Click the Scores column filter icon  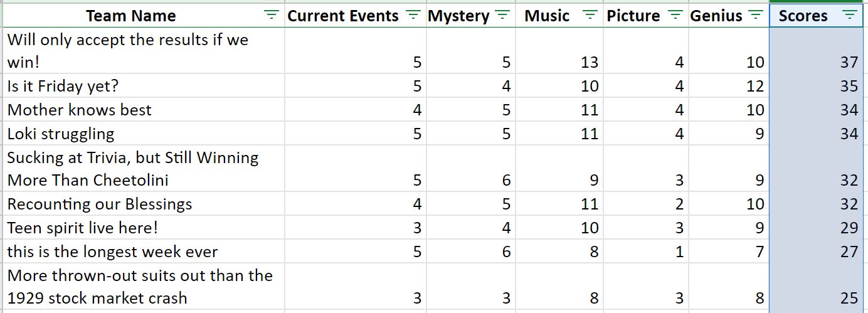tap(849, 16)
